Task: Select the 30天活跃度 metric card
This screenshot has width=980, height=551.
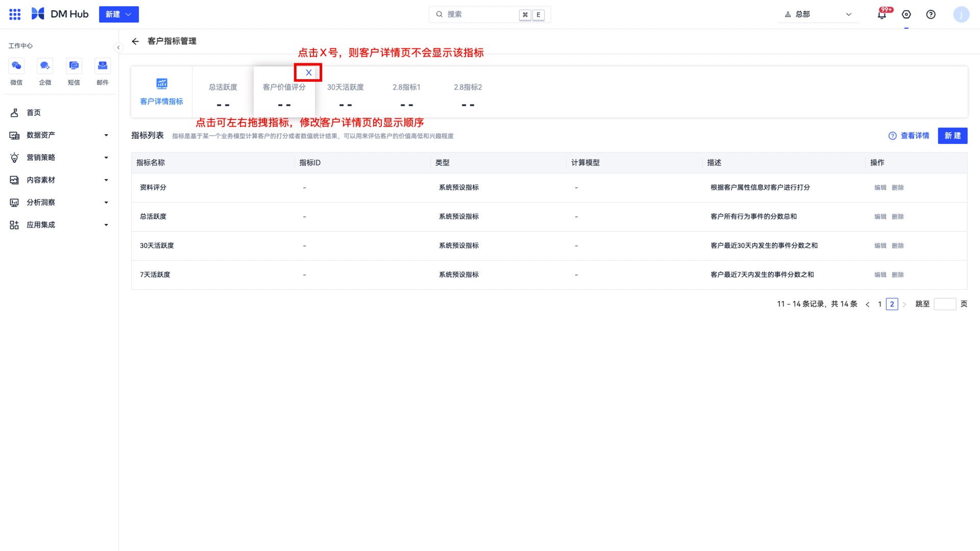Action: coord(346,92)
